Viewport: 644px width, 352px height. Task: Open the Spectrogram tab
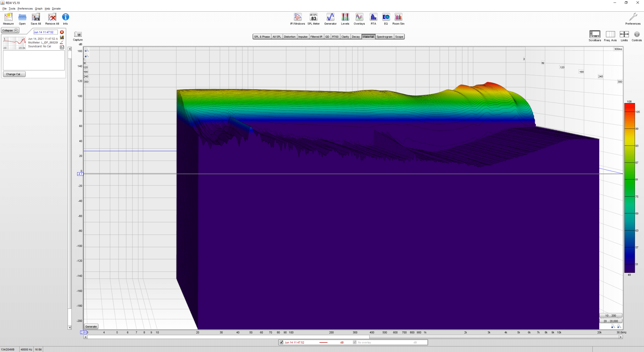click(x=384, y=37)
